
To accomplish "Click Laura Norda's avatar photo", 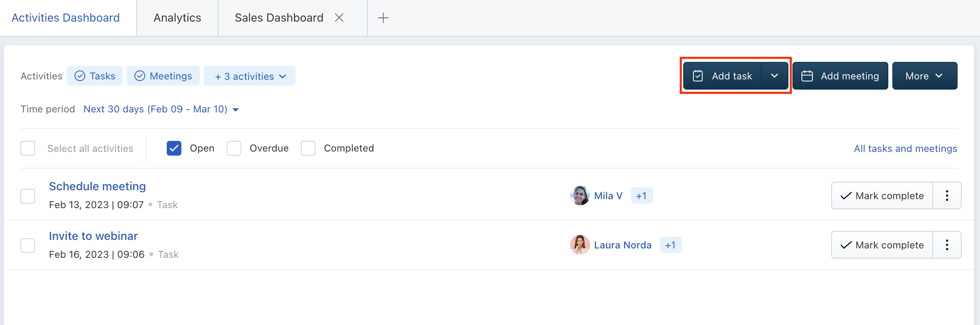I will [x=580, y=245].
